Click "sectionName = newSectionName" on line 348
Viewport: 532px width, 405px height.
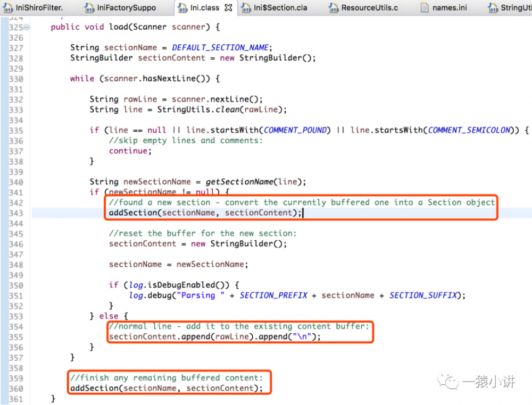178,264
